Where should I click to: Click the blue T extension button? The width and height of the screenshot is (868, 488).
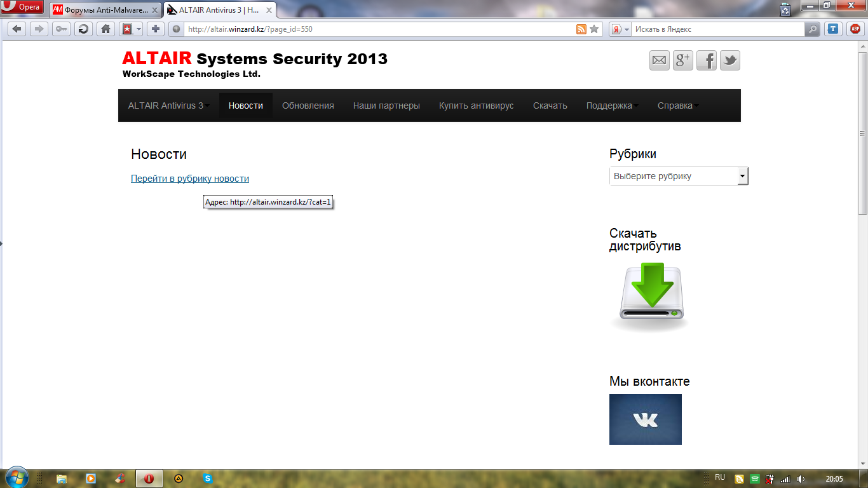(x=832, y=29)
